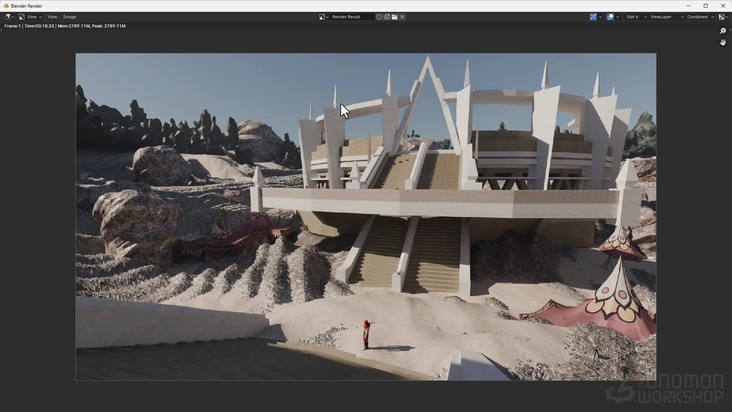Open the View menu
Viewport: 732px width, 412px height.
click(x=52, y=17)
